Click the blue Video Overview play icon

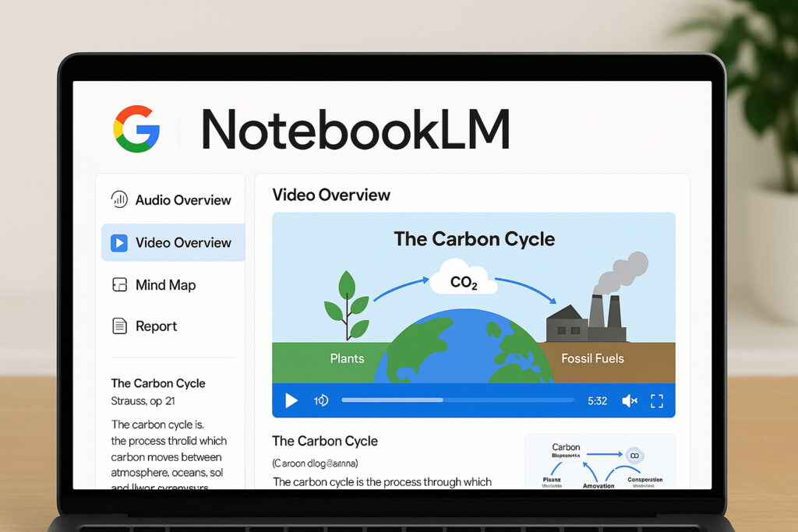tap(119, 242)
